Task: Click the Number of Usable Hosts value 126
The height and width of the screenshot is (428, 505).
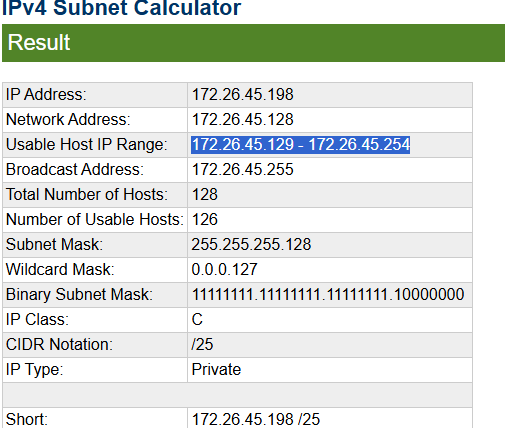Action: click(205, 219)
